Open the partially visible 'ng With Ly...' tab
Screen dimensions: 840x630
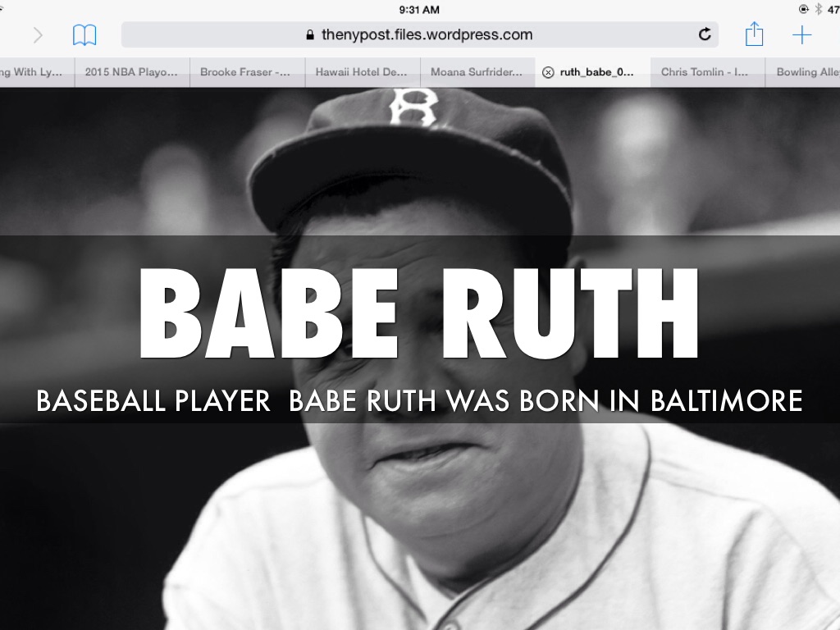[x=33, y=72]
